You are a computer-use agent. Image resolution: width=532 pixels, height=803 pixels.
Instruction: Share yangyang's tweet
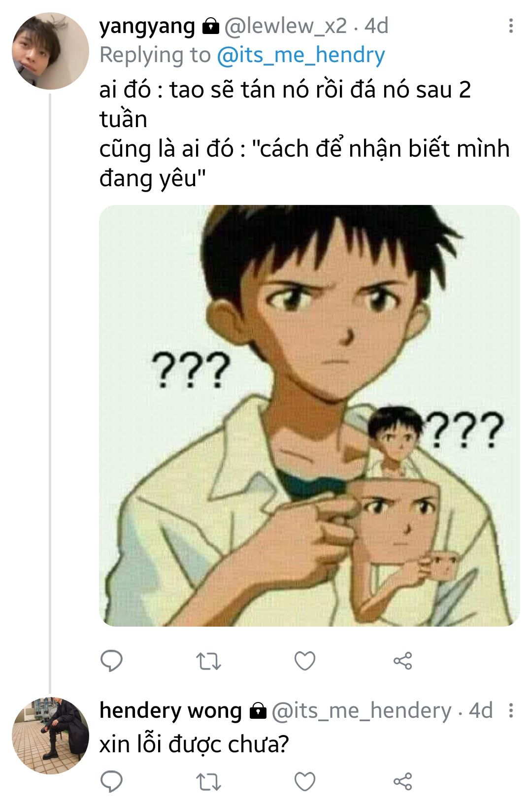pyautogui.click(x=402, y=661)
